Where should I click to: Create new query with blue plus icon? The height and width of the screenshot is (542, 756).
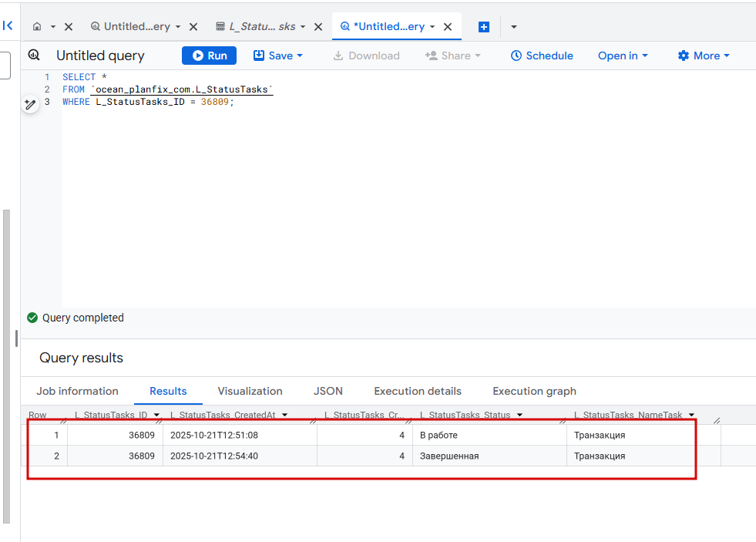point(484,27)
